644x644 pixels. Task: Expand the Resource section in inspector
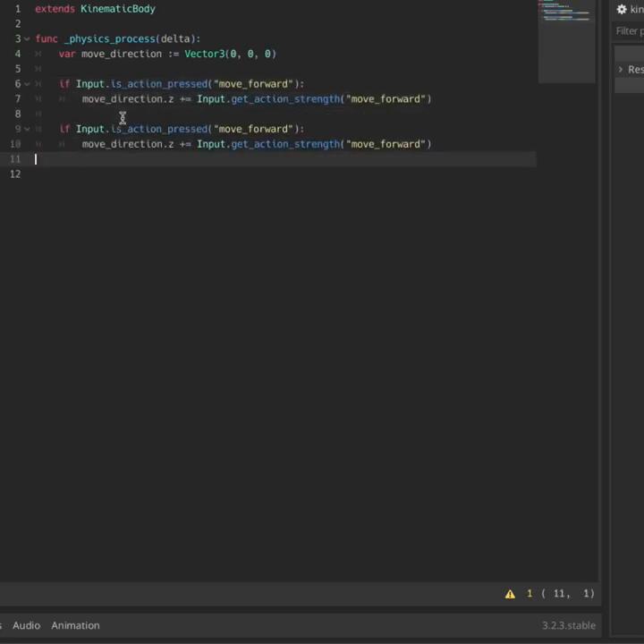pos(621,70)
